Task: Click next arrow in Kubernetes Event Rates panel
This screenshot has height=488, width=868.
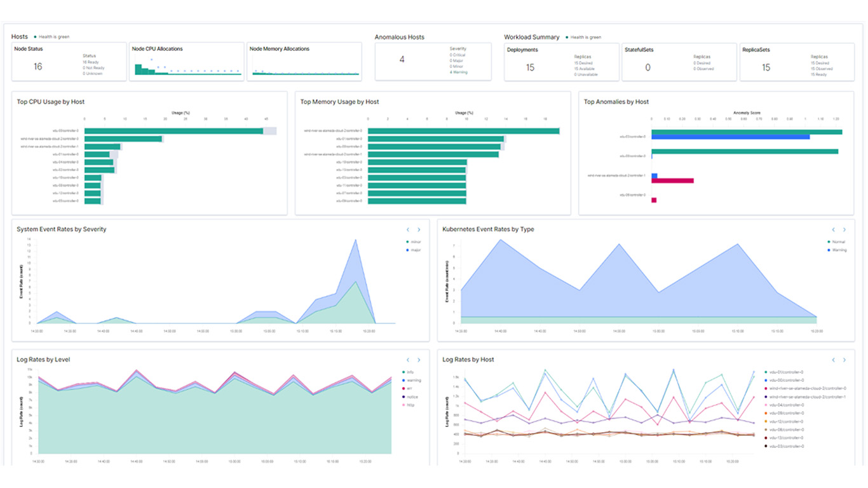Action: pyautogui.click(x=844, y=230)
